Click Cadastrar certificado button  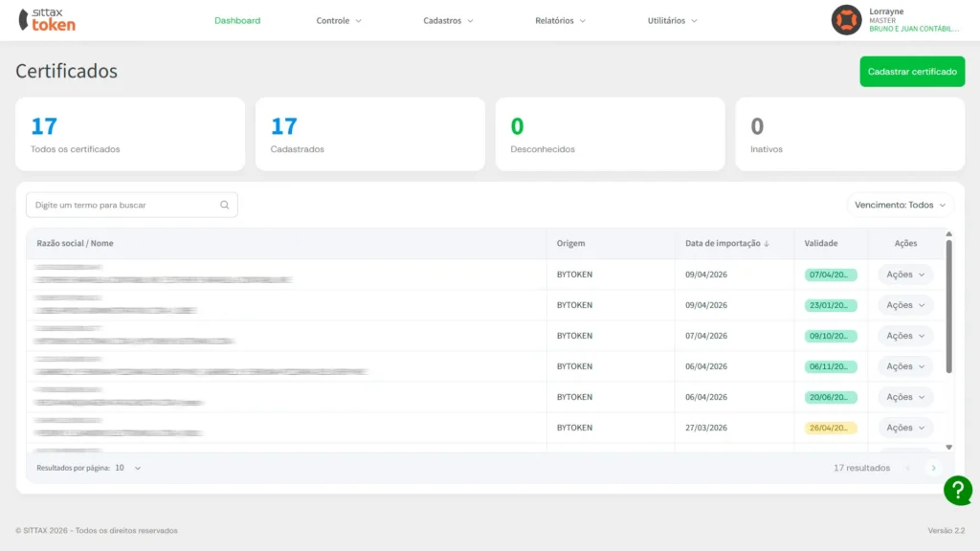[x=912, y=71]
